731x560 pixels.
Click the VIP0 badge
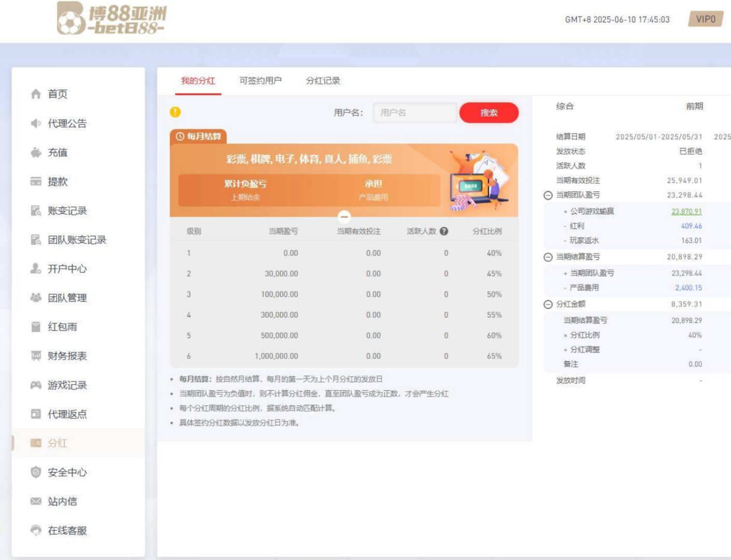click(706, 19)
